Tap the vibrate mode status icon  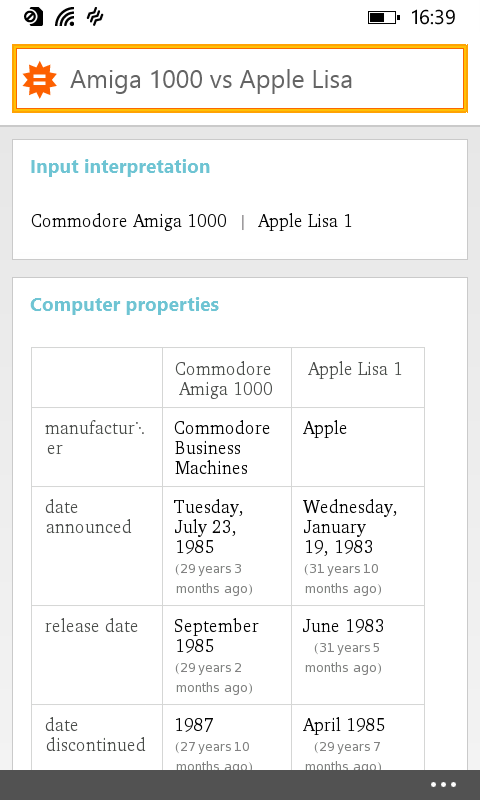pyautogui.click(x=95, y=17)
